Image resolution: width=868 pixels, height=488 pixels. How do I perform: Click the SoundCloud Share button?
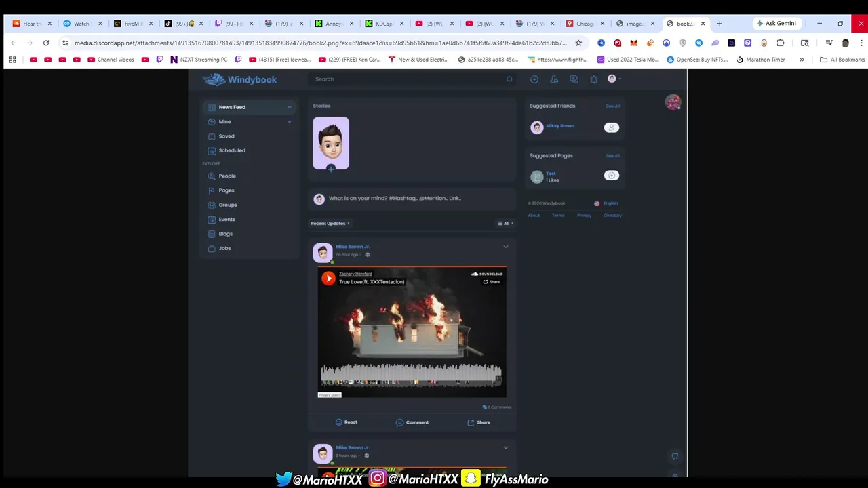(492, 282)
